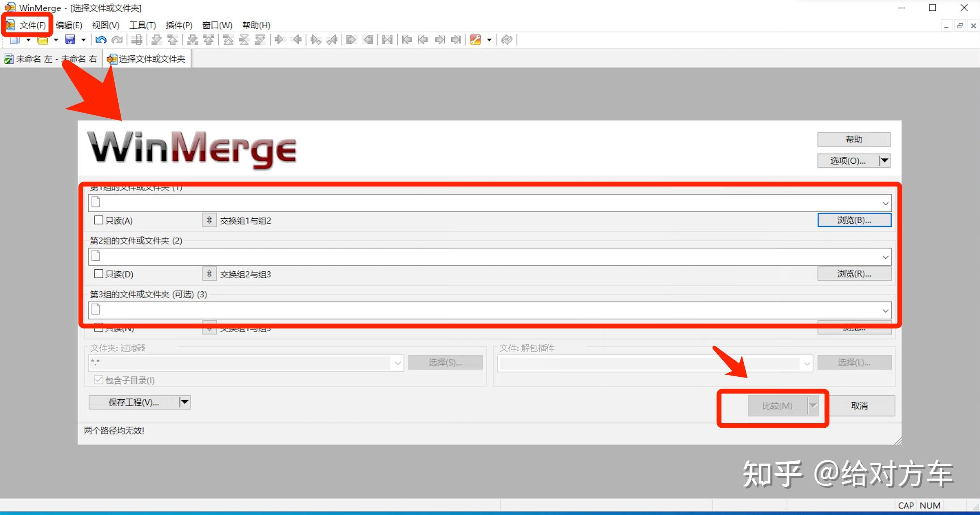Click the Options wrench toolbar icon

(475, 40)
